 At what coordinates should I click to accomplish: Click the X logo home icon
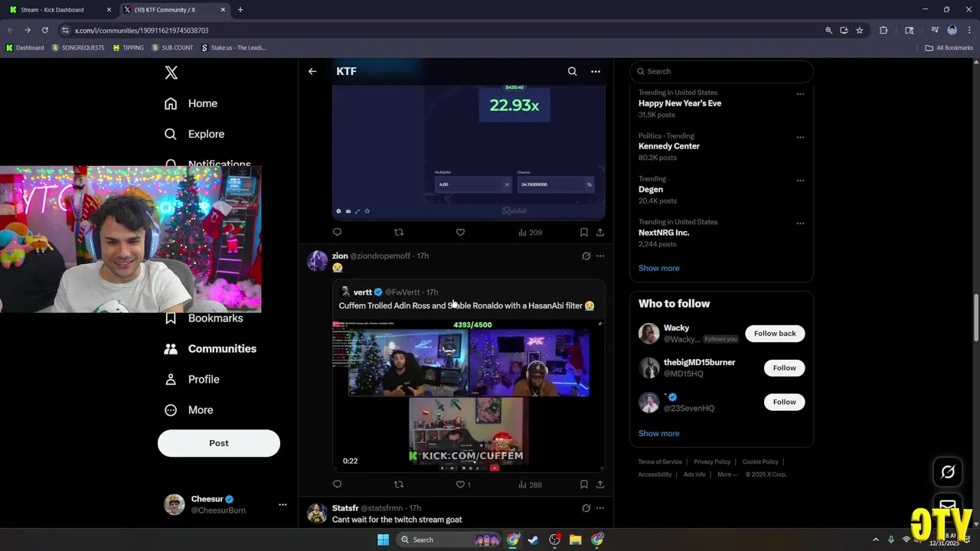coord(171,73)
